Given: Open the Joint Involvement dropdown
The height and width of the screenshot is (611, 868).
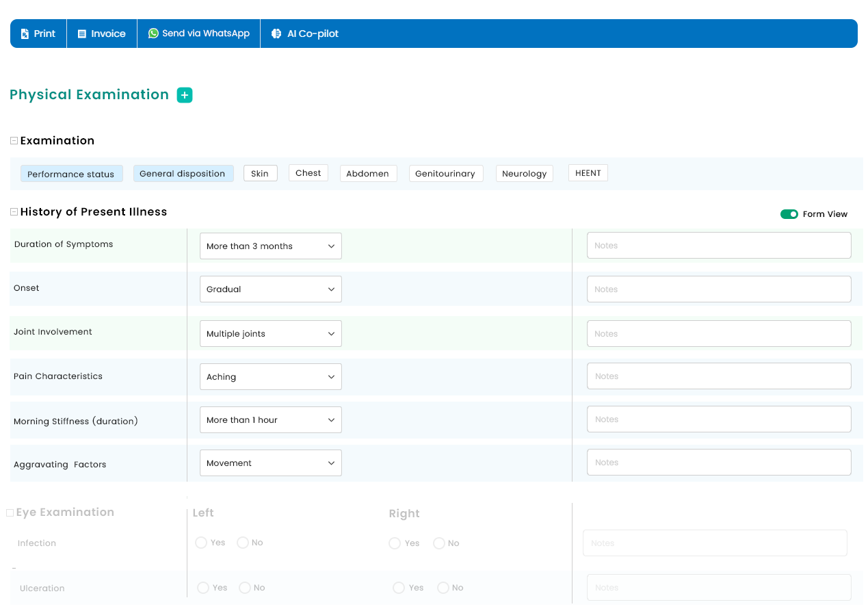Looking at the screenshot, I should 270,334.
